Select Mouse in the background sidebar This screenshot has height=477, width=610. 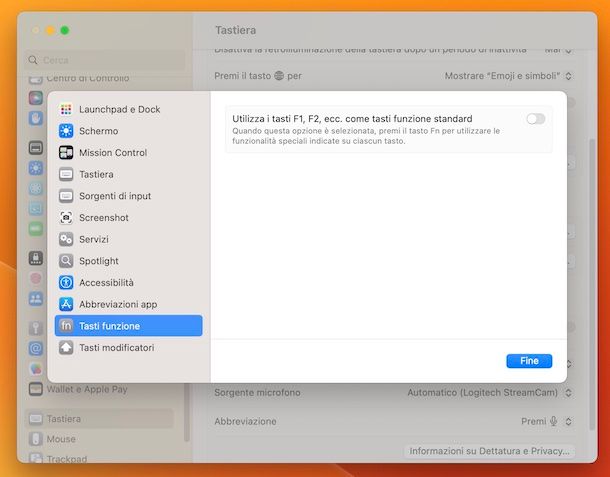99,439
